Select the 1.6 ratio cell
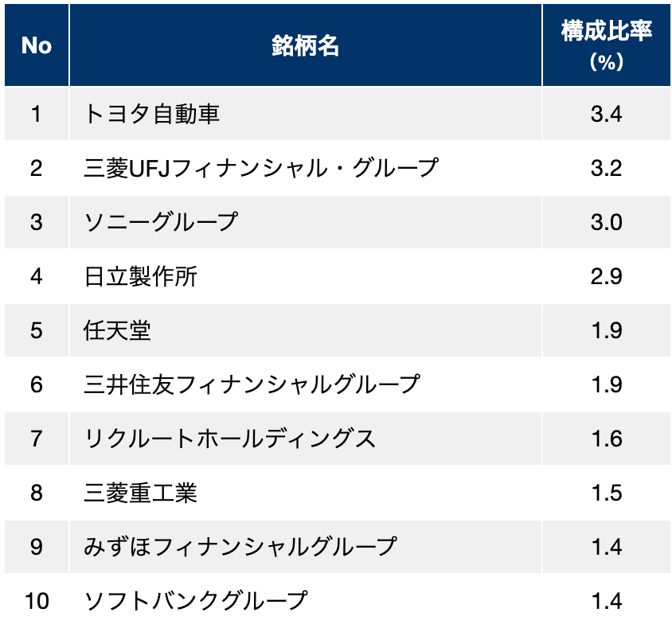The height and width of the screenshot is (624, 672). pos(606,439)
